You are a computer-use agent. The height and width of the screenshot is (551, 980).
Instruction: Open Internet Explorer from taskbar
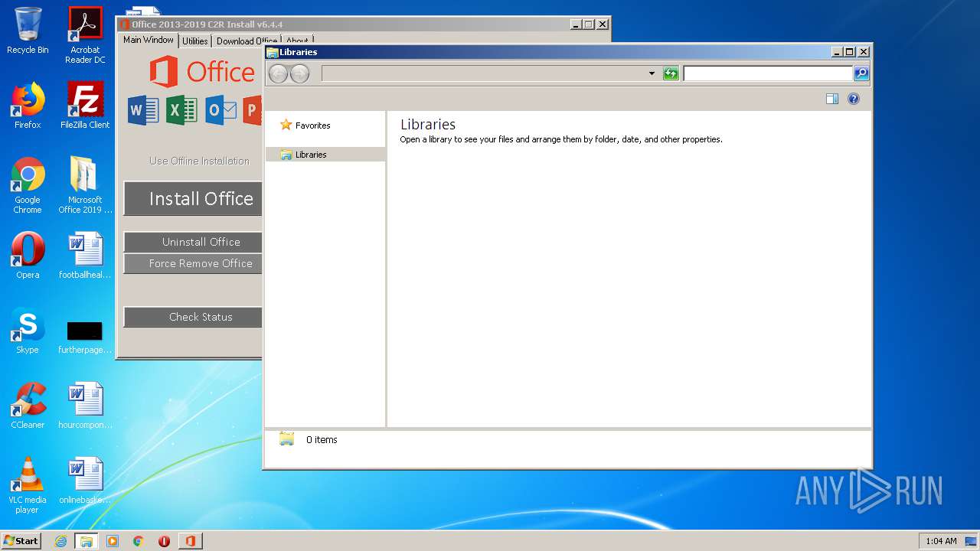(60, 541)
